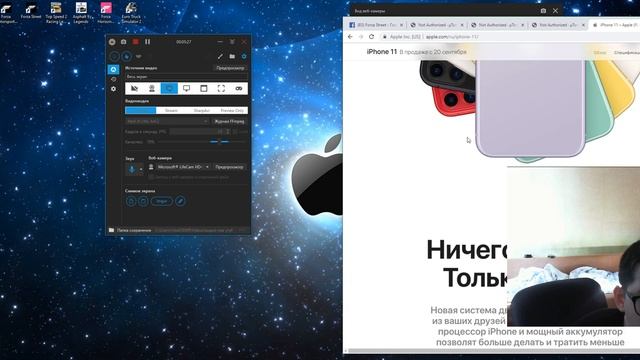Image resolution: width=640 pixels, height=360 pixels.
Task: Go back in the browser
Action: click(350, 37)
